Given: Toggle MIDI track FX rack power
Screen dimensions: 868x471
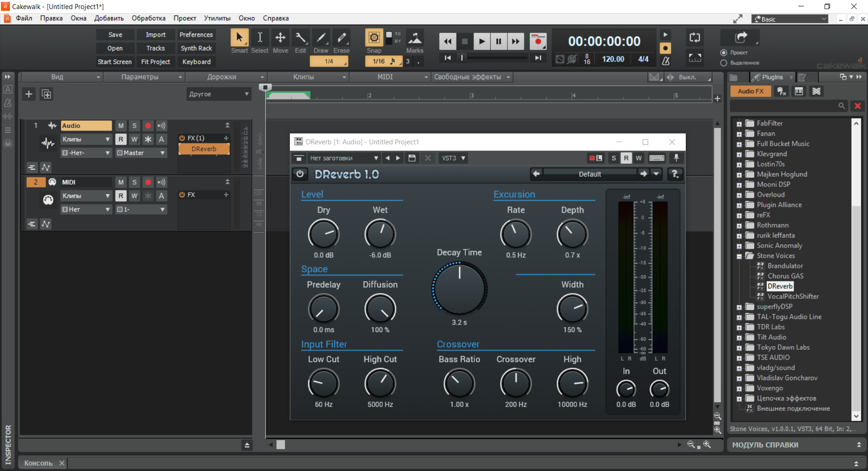Looking at the screenshot, I should 182,195.
